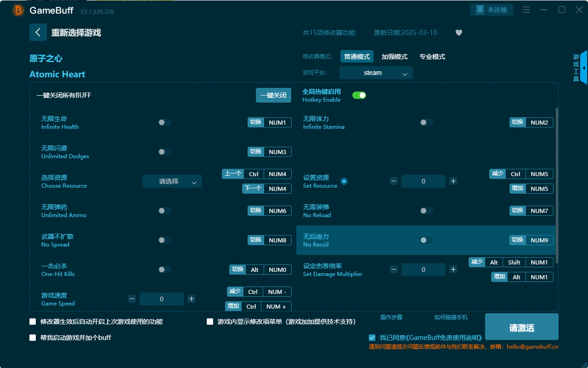Click the back arrow beside 重新选择游戏
This screenshot has width=588, height=368.
(38, 32)
